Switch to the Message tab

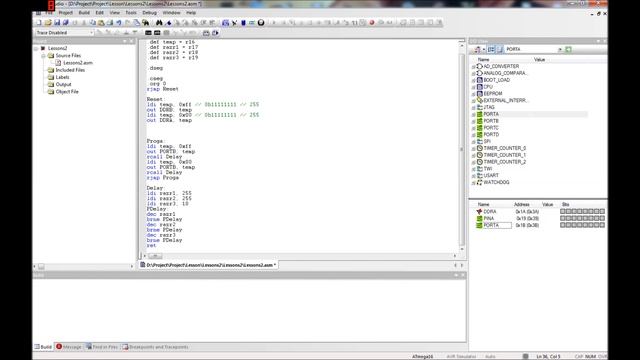tap(69, 347)
